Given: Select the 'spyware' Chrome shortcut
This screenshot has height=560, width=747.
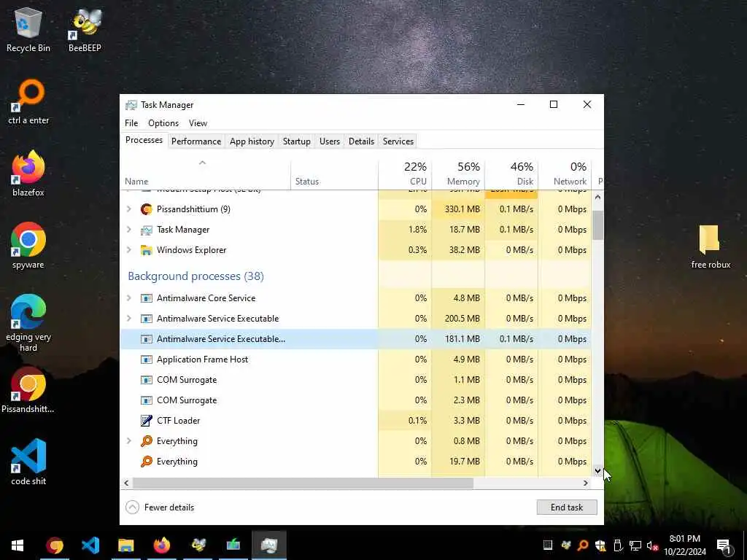Looking at the screenshot, I should pyautogui.click(x=28, y=246).
